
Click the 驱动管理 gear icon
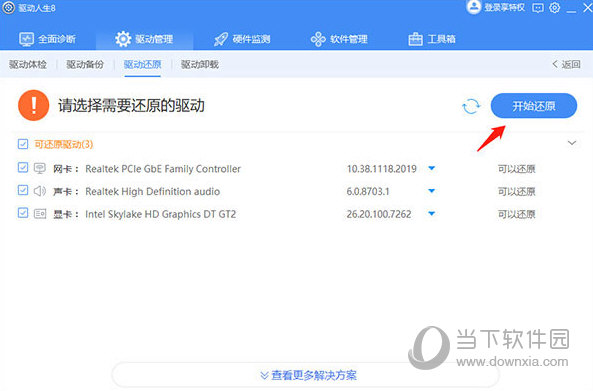tap(123, 39)
